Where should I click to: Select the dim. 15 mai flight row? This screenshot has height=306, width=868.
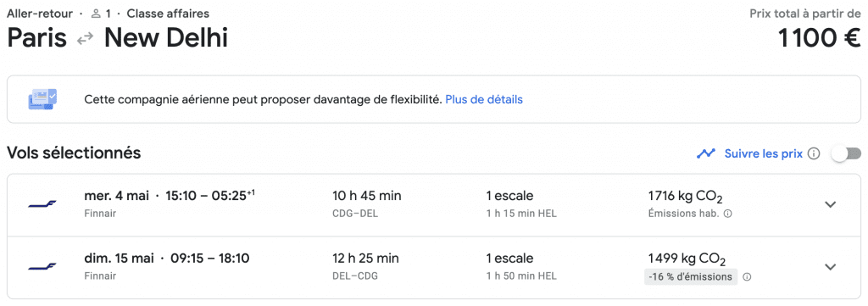coord(434,267)
